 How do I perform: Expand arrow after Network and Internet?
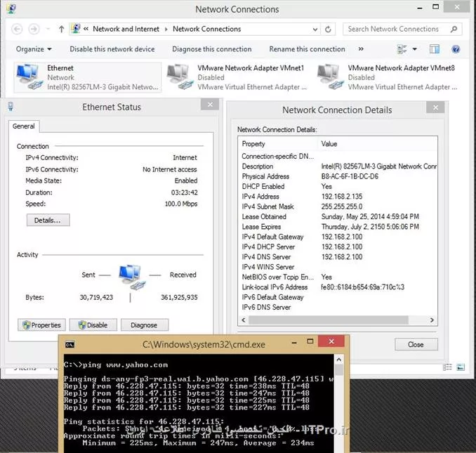point(166,29)
